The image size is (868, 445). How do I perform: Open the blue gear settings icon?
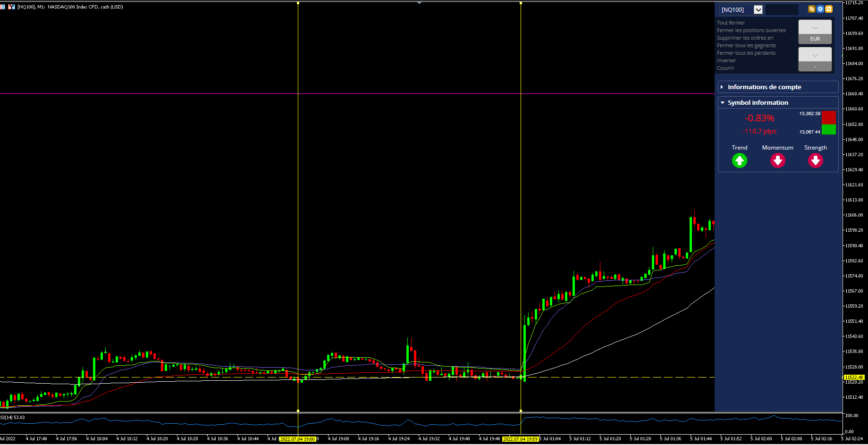tap(820, 9)
